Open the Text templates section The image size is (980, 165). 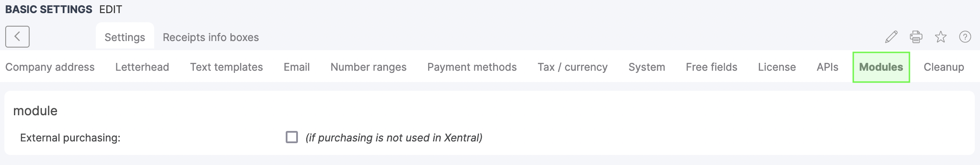point(226,67)
